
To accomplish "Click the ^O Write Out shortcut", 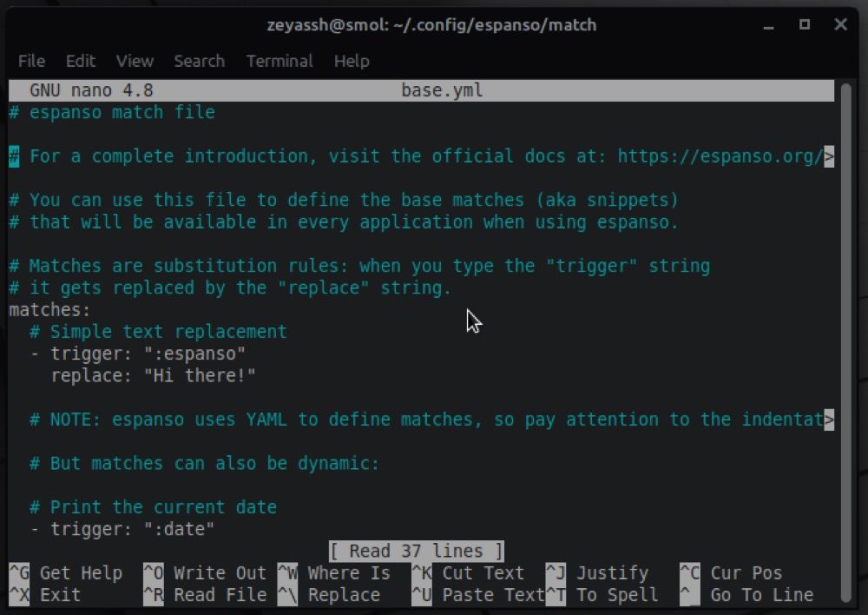I will (x=205, y=573).
